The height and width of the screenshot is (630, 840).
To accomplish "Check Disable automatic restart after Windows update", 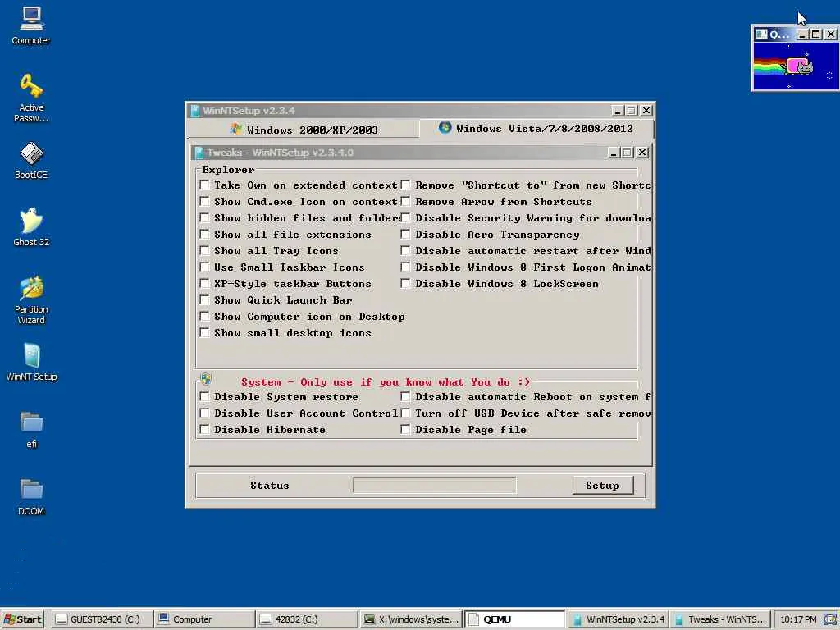I will click(405, 251).
